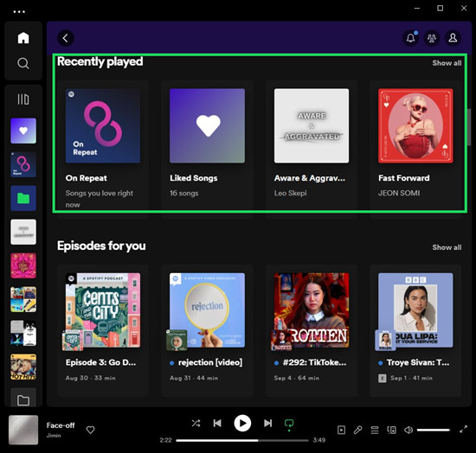Open Friend Activity via the people icon
Viewport: 476px width, 453px height.
pos(432,38)
